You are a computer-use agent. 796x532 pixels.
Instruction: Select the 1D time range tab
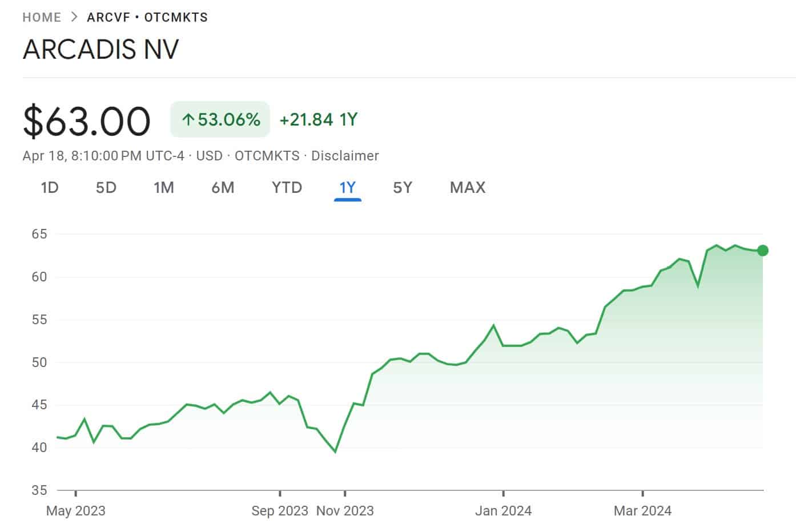[50, 187]
